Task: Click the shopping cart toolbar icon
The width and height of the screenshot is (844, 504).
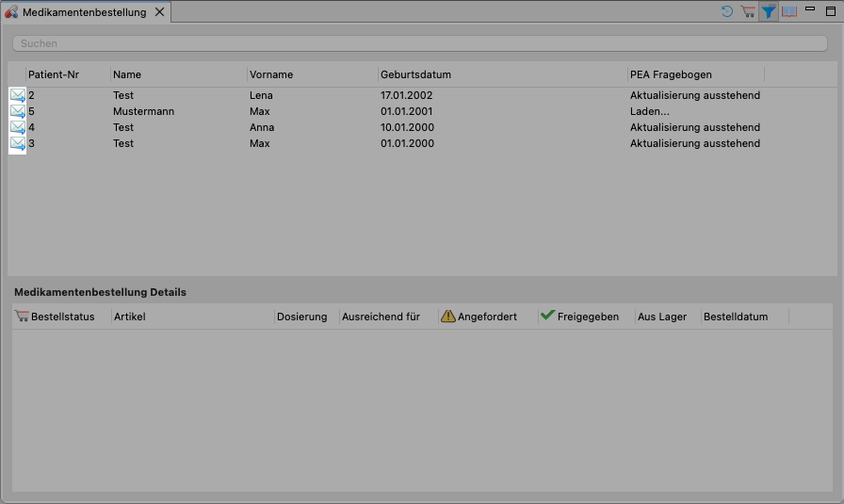Action: pos(748,11)
